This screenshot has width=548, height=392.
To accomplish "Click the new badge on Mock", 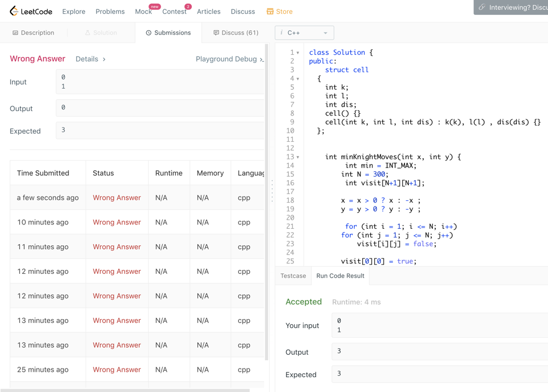I will click(x=155, y=7).
